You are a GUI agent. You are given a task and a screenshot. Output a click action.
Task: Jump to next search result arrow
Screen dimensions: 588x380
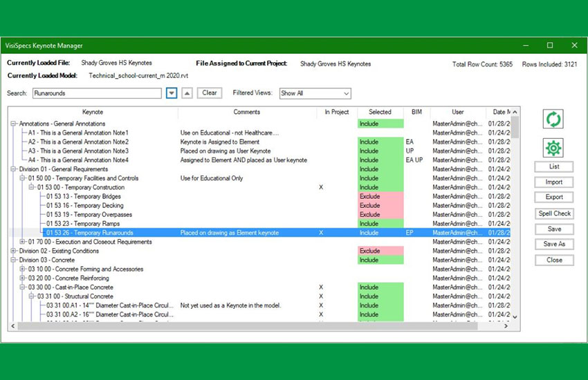pos(172,93)
